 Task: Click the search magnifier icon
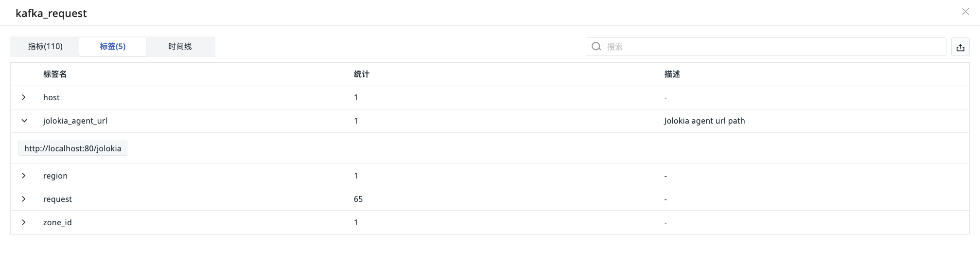(596, 47)
